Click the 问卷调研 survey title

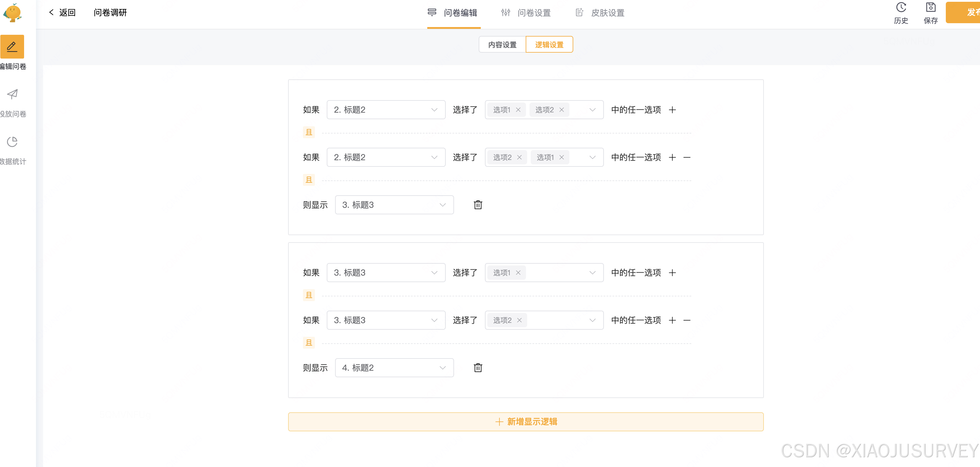click(x=110, y=12)
